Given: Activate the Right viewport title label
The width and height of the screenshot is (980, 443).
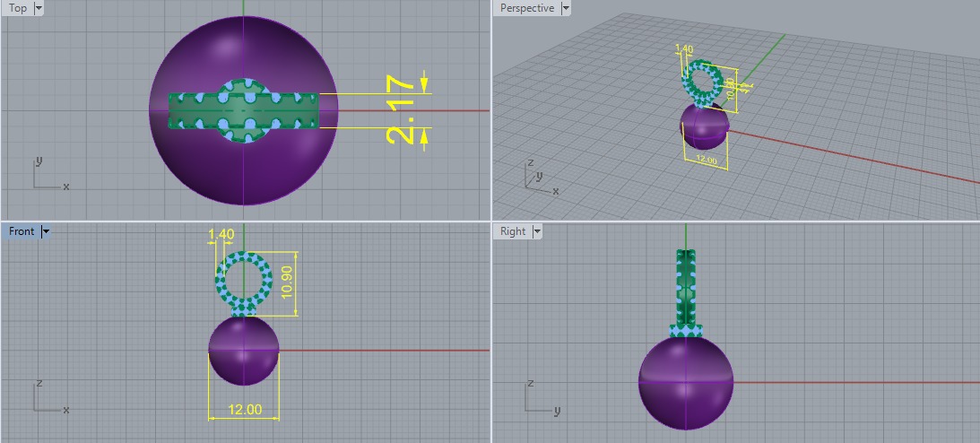Looking at the screenshot, I should pyautogui.click(x=513, y=231).
